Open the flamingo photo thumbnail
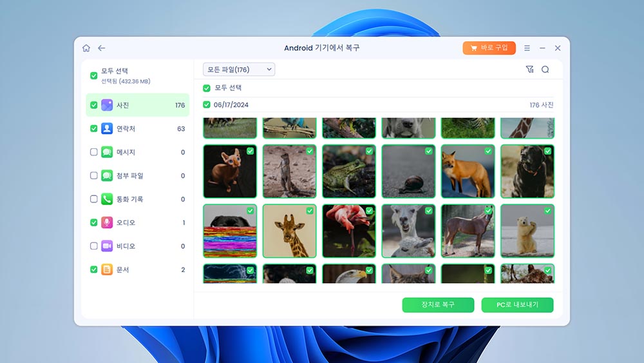The height and width of the screenshot is (363, 644). point(349,231)
